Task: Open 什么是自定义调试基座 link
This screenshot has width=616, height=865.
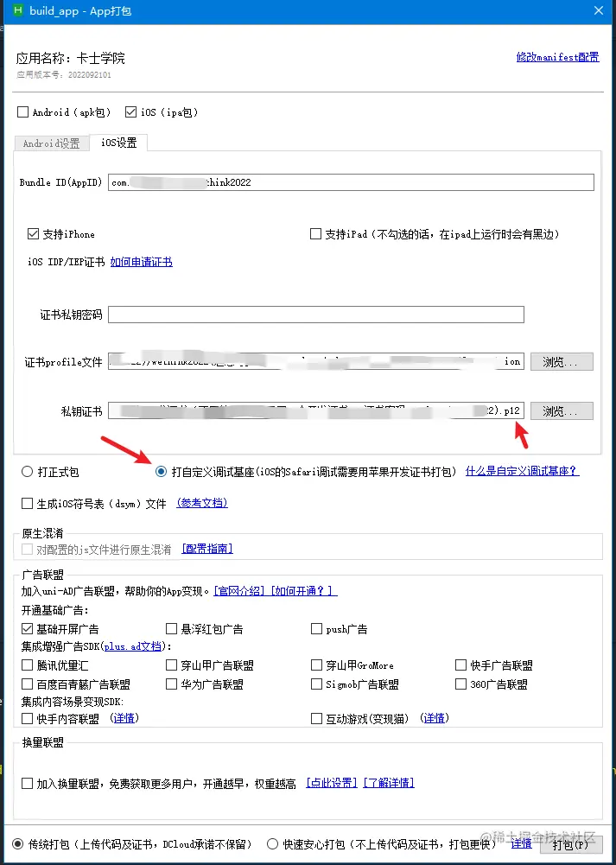Action: (522, 471)
